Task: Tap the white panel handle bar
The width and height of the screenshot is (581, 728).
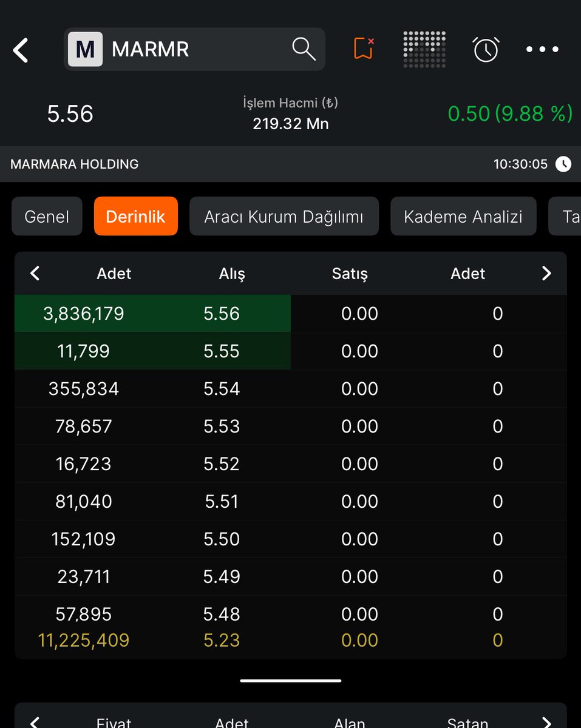Action: [x=291, y=681]
